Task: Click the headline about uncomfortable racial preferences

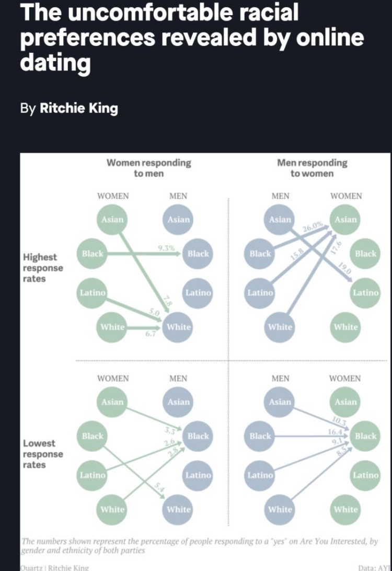Action: tap(192, 37)
